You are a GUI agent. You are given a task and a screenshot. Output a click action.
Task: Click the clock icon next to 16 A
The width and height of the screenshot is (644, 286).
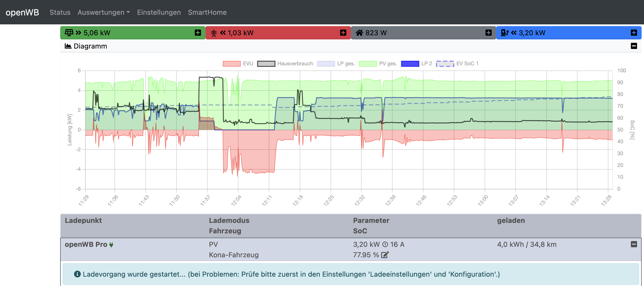click(385, 244)
